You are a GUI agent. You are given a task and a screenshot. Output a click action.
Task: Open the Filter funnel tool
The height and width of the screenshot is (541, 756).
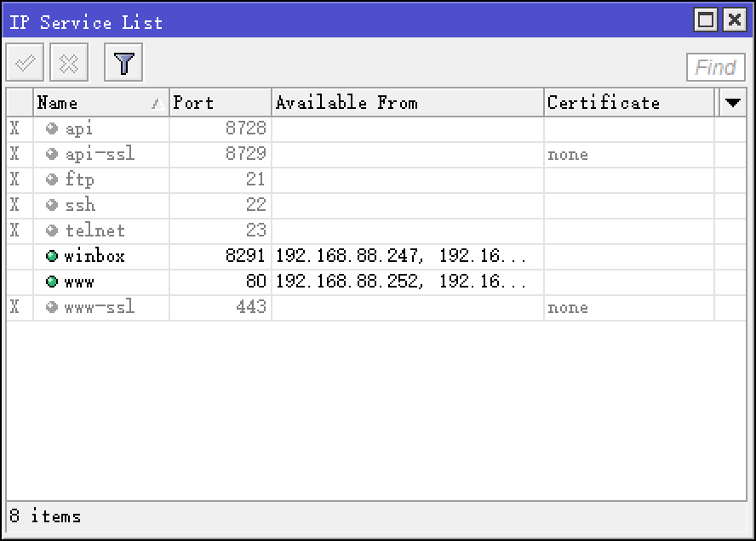124,64
